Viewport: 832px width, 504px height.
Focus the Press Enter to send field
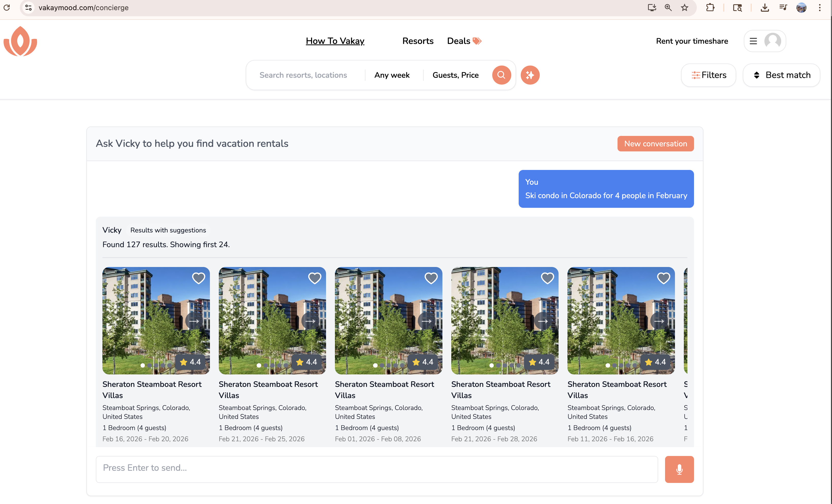377,469
